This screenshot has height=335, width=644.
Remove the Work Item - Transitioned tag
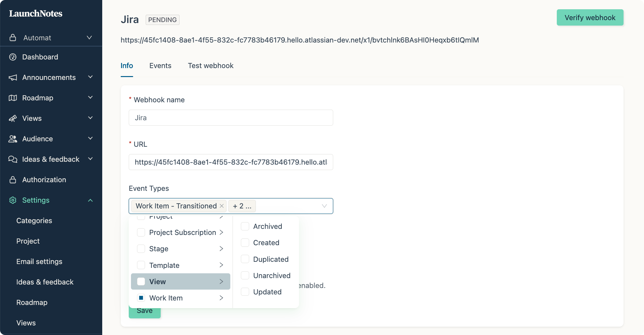pyautogui.click(x=222, y=206)
